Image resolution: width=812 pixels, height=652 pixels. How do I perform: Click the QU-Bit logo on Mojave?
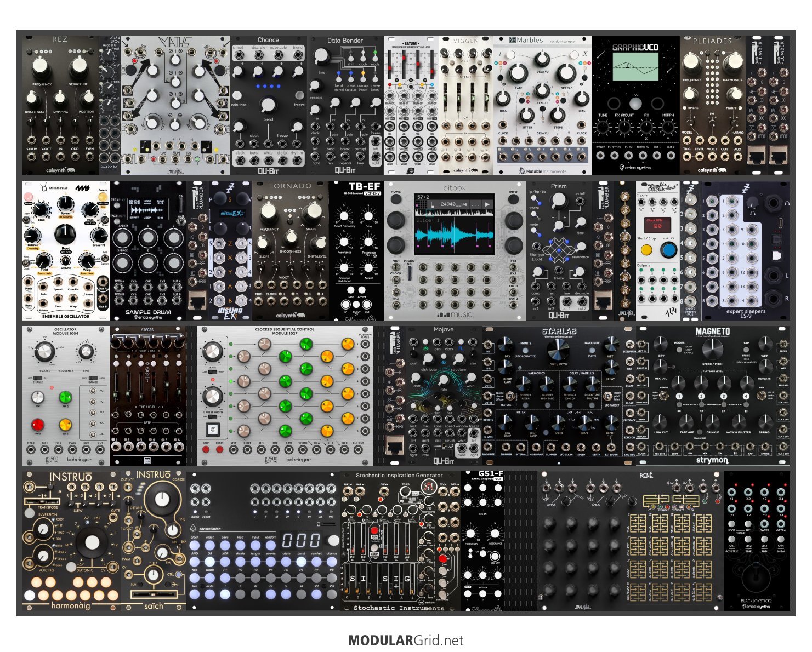(x=444, y=461)
